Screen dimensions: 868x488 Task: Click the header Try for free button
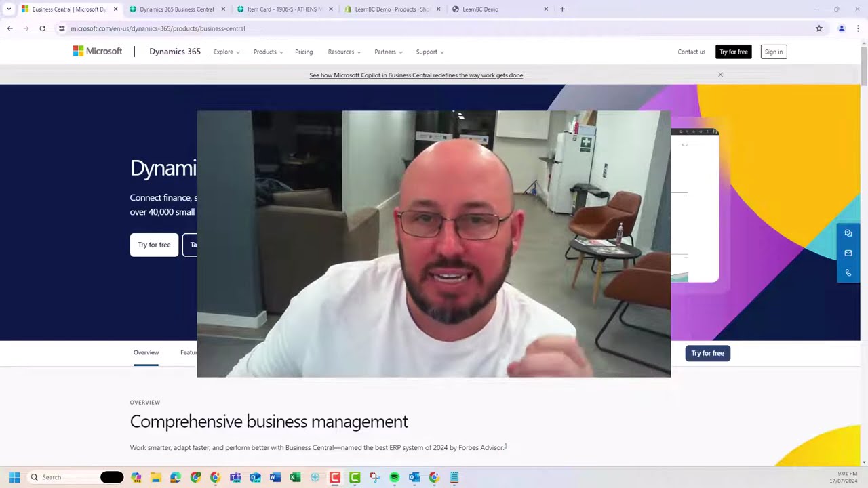click(x=734, y=52)
